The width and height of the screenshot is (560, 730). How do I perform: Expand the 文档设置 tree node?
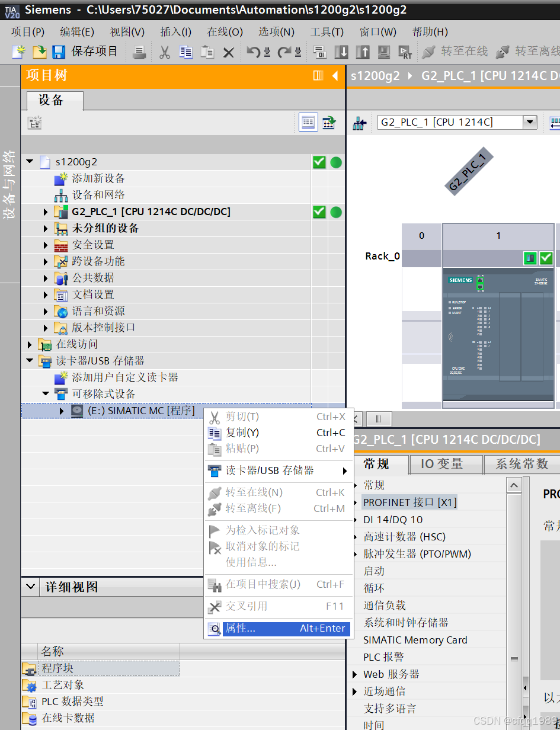click(x=46, y=294)
